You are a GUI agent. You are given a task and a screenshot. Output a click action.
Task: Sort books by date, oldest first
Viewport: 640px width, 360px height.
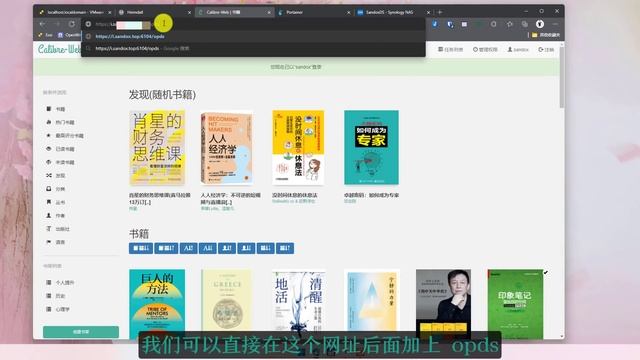coord(166,248)
